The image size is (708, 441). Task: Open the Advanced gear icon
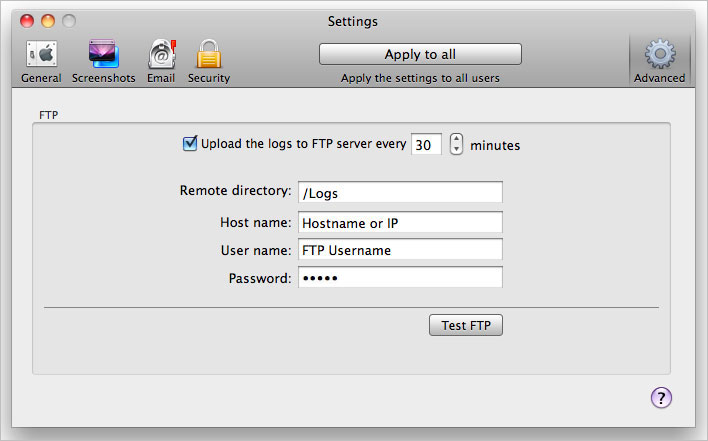point(660,54)
